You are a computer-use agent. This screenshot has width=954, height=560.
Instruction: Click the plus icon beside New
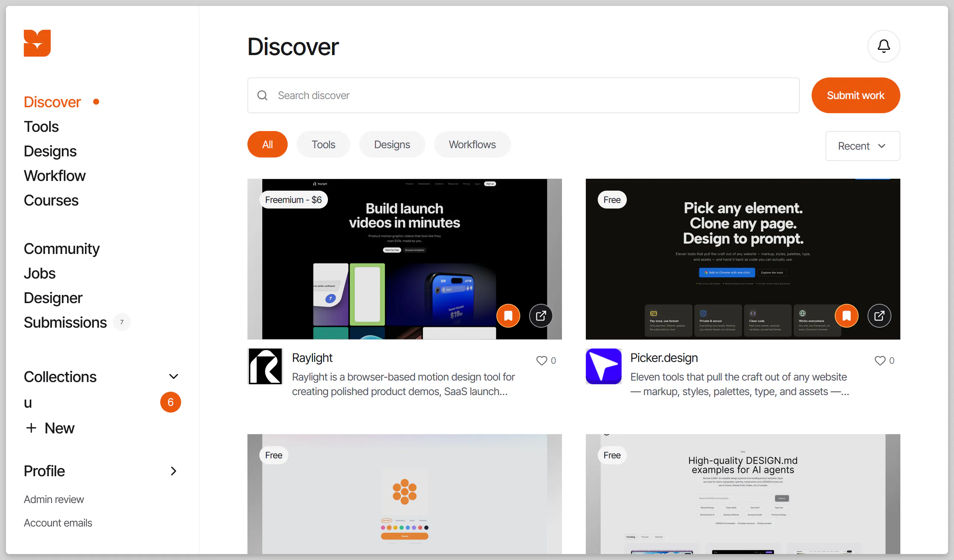(x=31, y=428)
